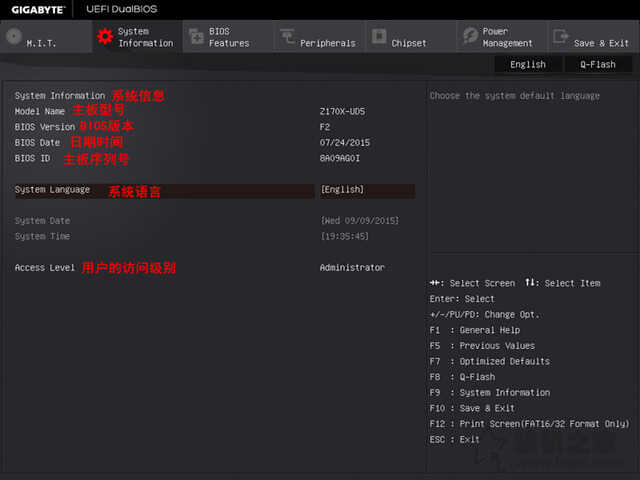Click the +/-/PU/PD Change Opt. line
Screen dimensions: 640x480
484,315
